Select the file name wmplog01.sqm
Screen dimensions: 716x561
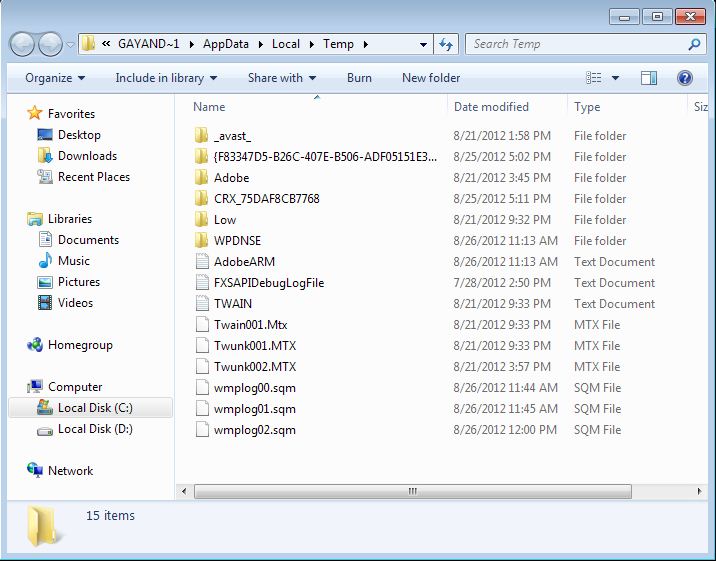[x=255, y=409]
